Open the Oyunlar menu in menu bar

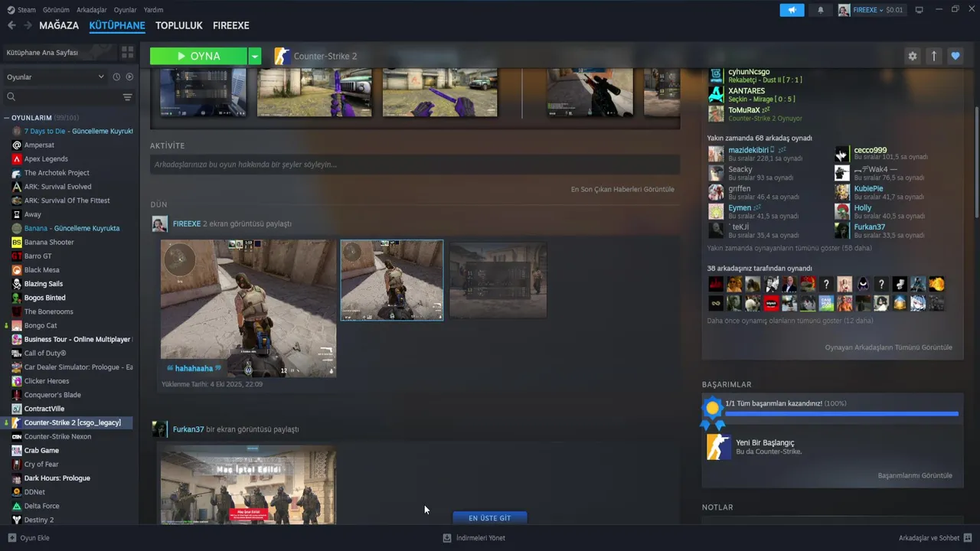click(126, 10)
